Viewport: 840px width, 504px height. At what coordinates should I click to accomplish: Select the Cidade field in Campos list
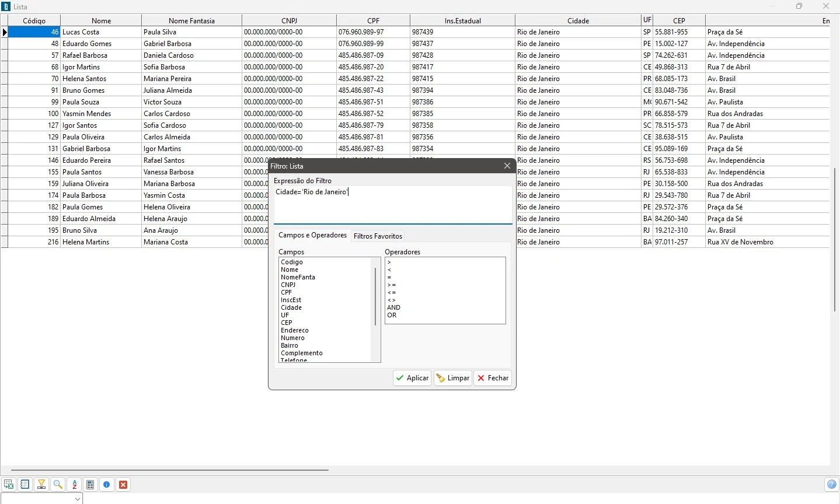(x=292, y=308)
